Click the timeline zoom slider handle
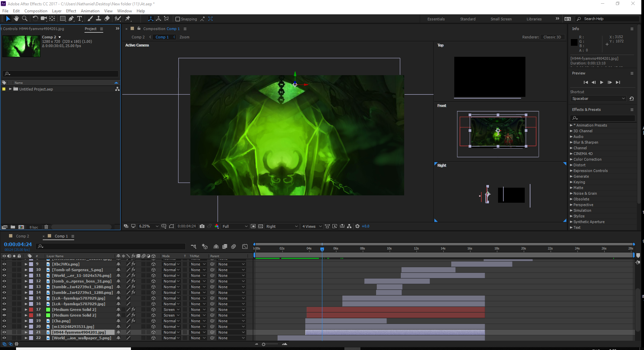The image size is (644, 350). point(264,344)
